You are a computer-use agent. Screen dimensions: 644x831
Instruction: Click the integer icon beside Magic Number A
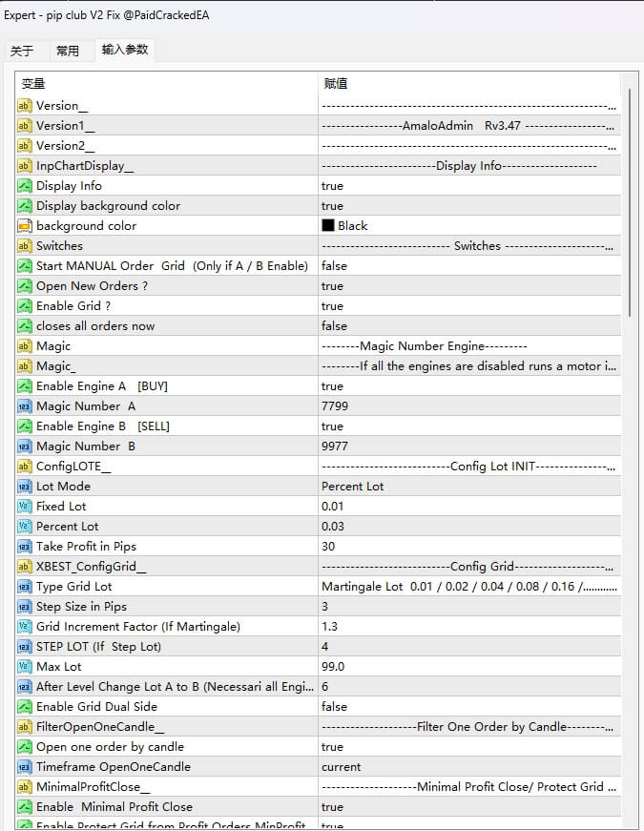click(x=25, y=406)
